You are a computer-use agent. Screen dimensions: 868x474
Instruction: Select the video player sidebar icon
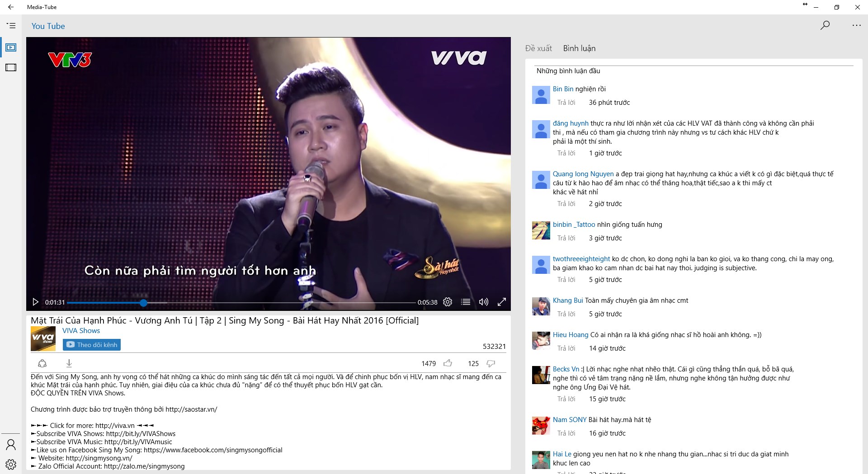[x=11, y=47]
